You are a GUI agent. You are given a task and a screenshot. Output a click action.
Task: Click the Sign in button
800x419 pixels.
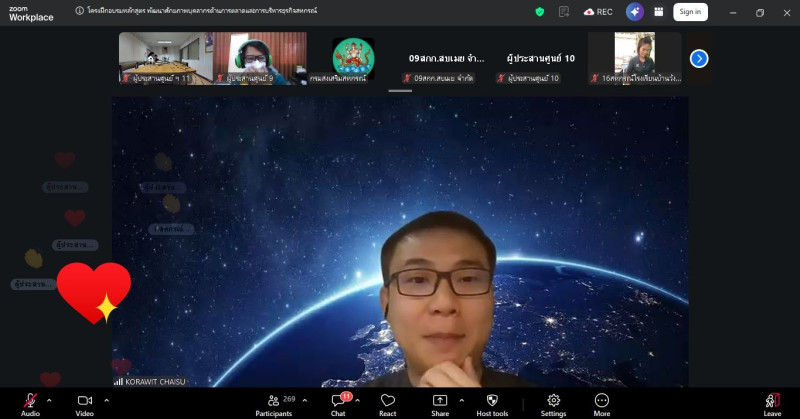(x=689, y=12)
